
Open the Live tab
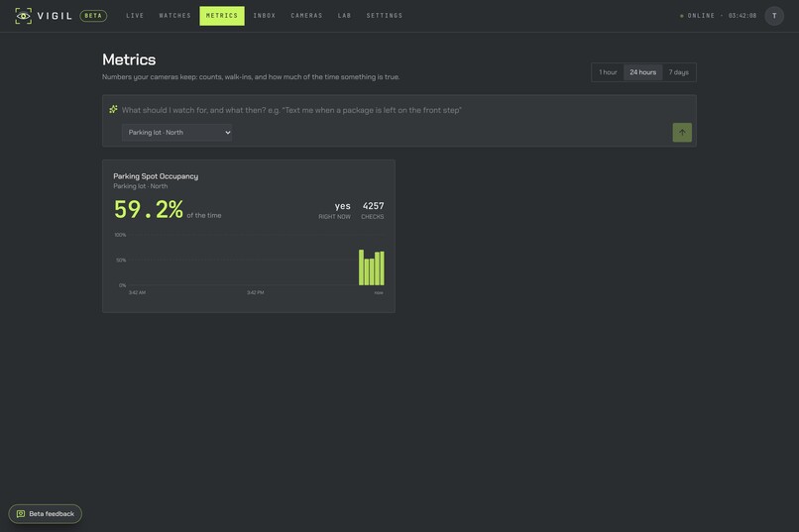pos(135,16)
